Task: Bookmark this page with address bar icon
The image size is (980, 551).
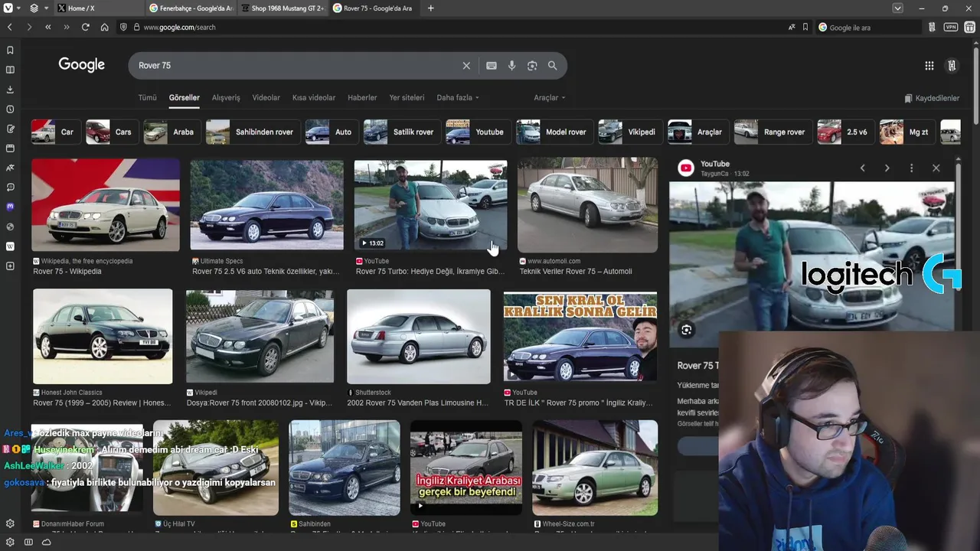Action: click(805, 27)
